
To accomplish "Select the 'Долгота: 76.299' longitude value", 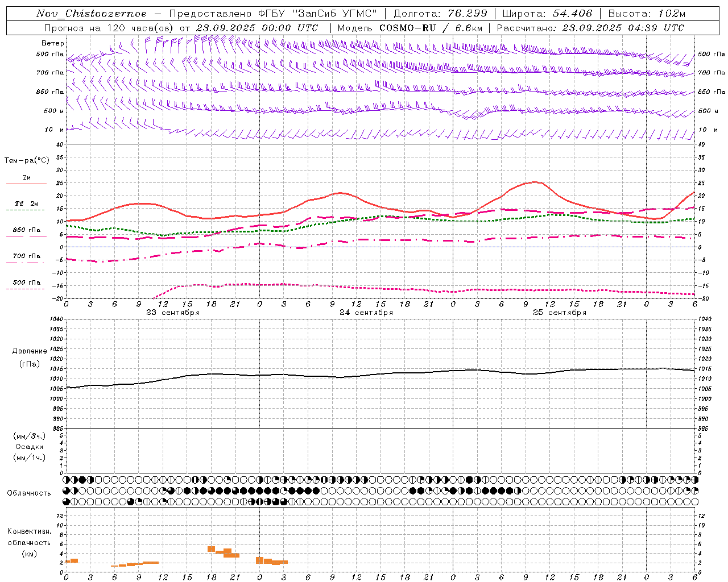I will click(x=440, y=14).
